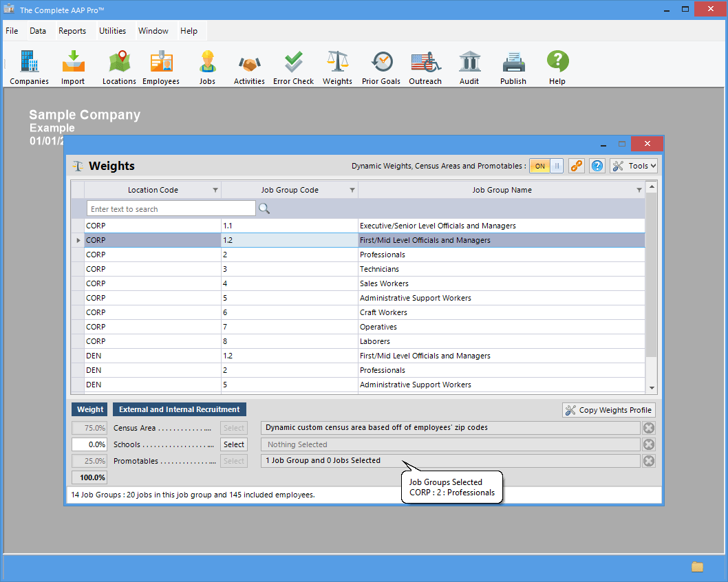
Task: Click the Weight header button
Action: (x=89, y=409)
